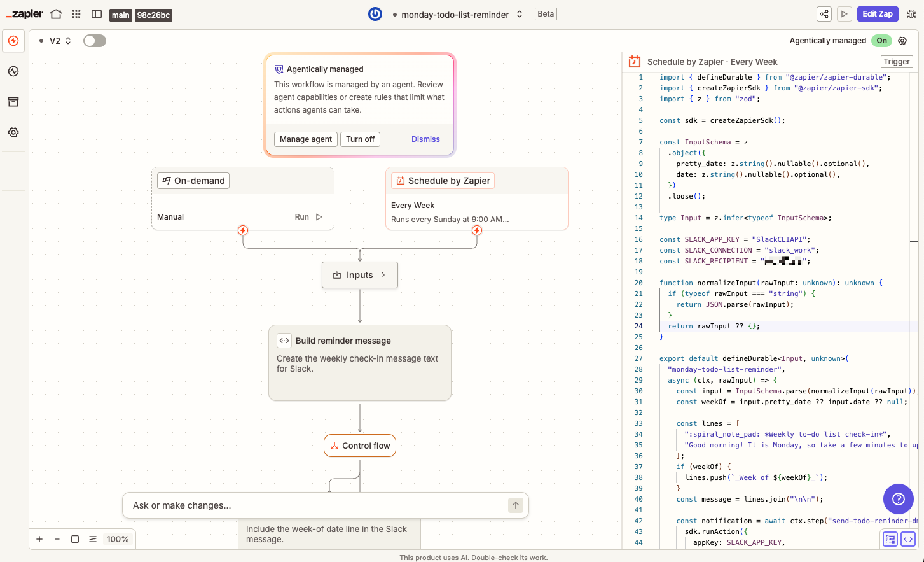Toggle the sidebar panel icon
This screenshot has height=562, width=924.
click(x=97, y=14)
